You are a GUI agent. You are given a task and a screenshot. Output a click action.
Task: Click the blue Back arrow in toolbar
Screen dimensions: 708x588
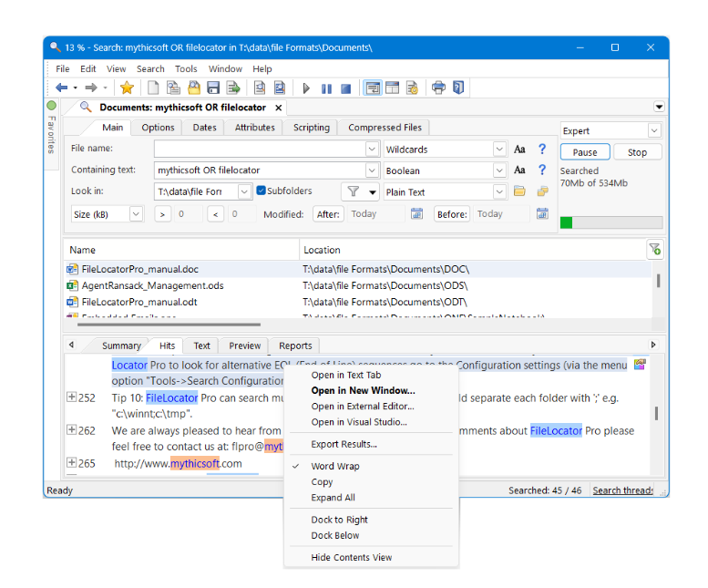[62, 88]
